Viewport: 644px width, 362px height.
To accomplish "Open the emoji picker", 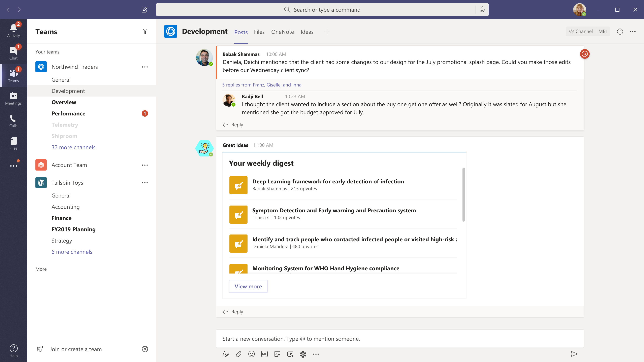I will click(x=252, y=354).
